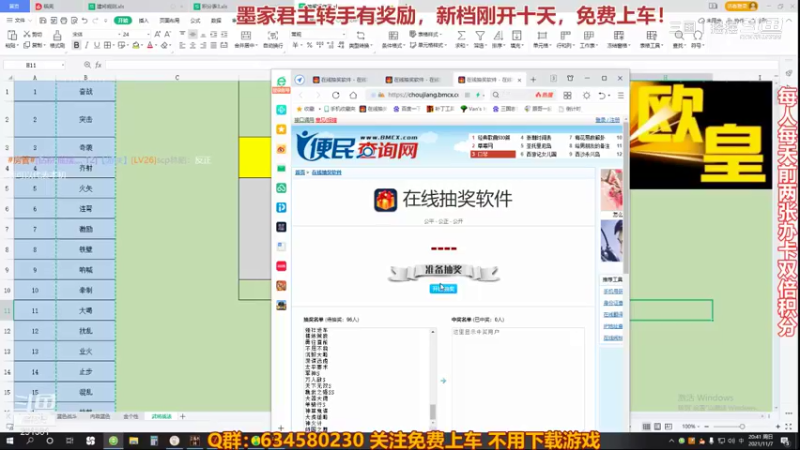The width and height of the screenshot is (800, 450).
Task: Switch to the first browser tab
Action: click(x=342, y=80)
